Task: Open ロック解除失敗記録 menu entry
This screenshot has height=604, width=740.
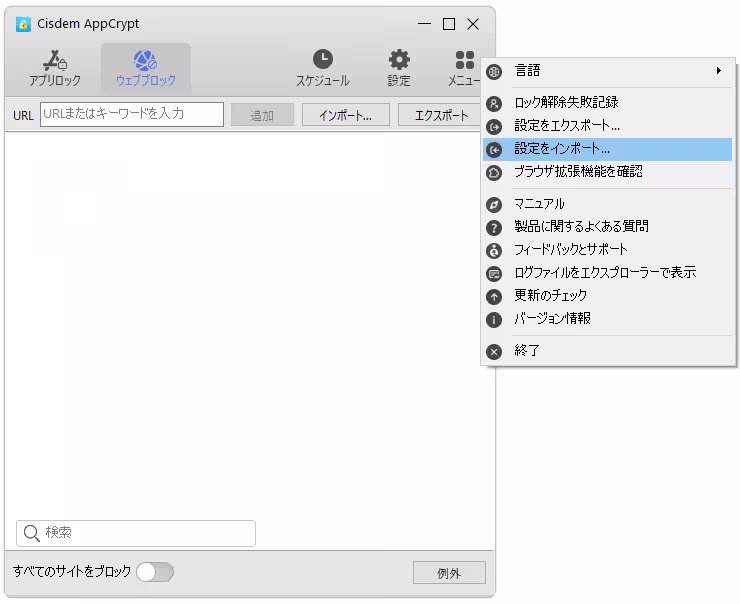Action: [x=608, y=102]
